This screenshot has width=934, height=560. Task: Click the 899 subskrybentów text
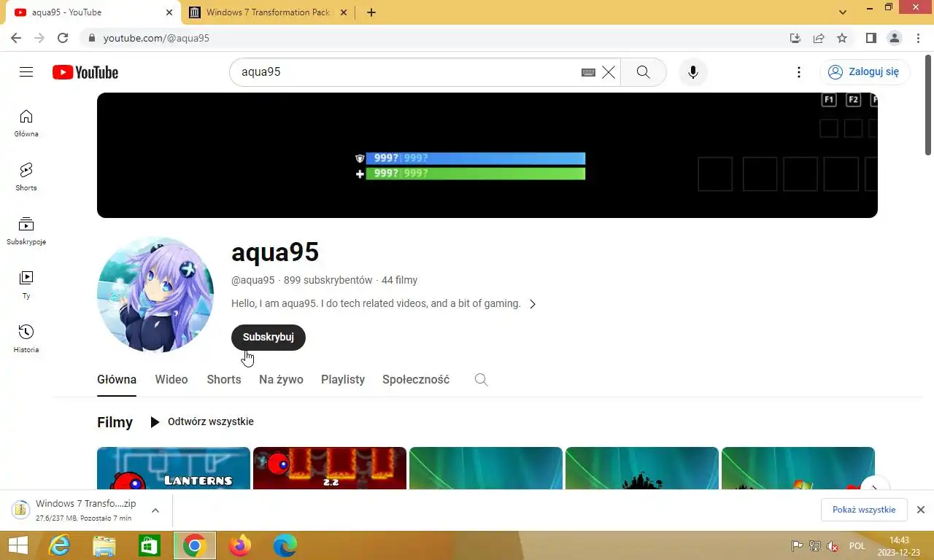(x=328, y=280)
